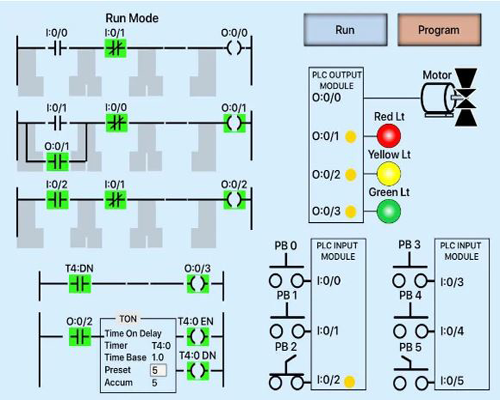Click the TON Time On Delay block title
The height and width of the screenshot is (400, 500).
click(x=128, y=319)
